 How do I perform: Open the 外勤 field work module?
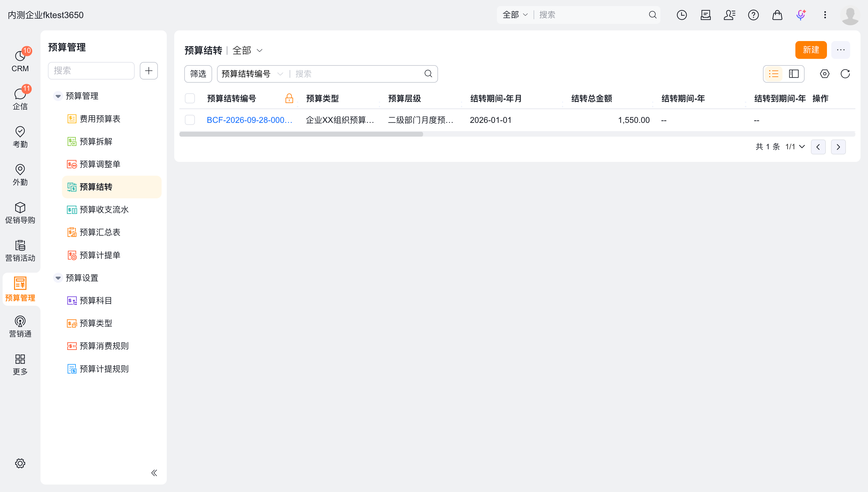point(20,174)
